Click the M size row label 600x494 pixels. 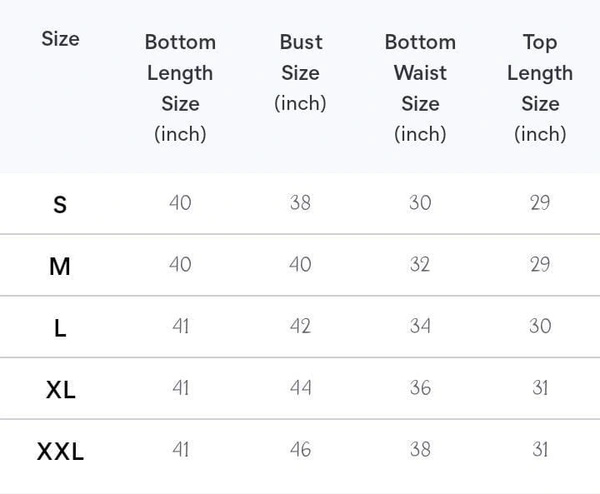pyautogui.click(x=60, y=266)
